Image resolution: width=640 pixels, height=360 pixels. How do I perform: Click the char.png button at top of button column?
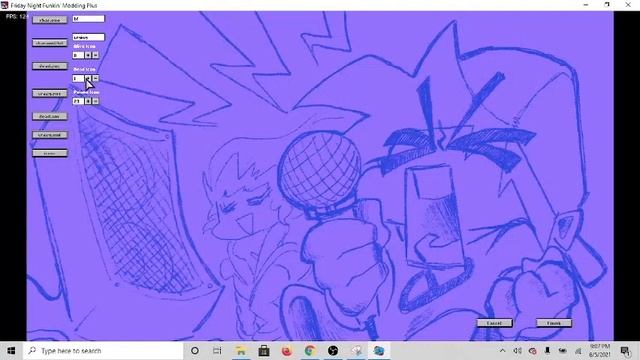[50, 20]
